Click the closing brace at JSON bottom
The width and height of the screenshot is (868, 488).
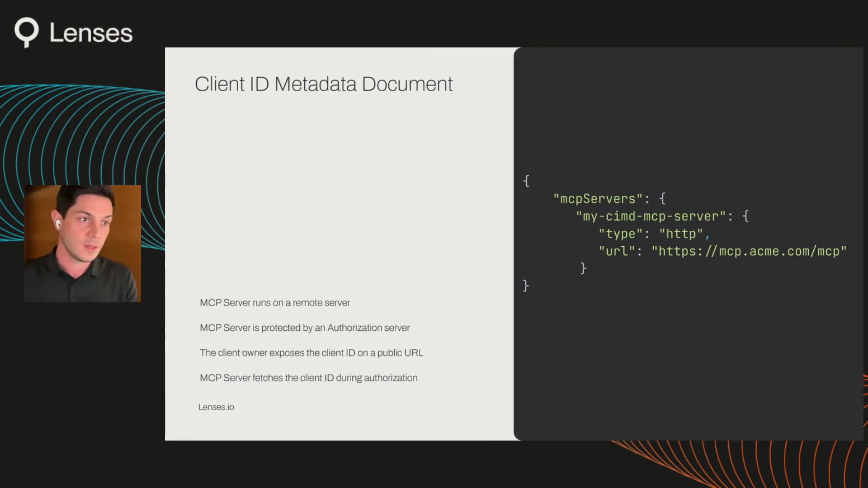click(526, 286)
